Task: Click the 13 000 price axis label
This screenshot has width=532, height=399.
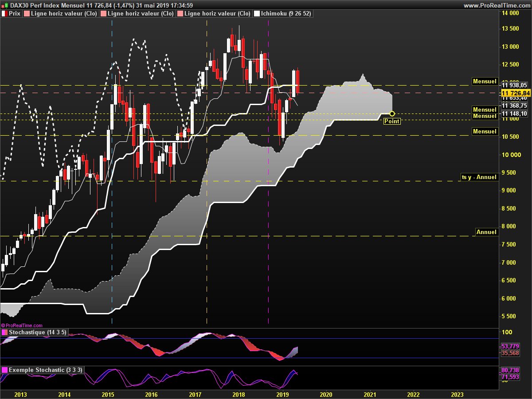Action: point(510,47)
